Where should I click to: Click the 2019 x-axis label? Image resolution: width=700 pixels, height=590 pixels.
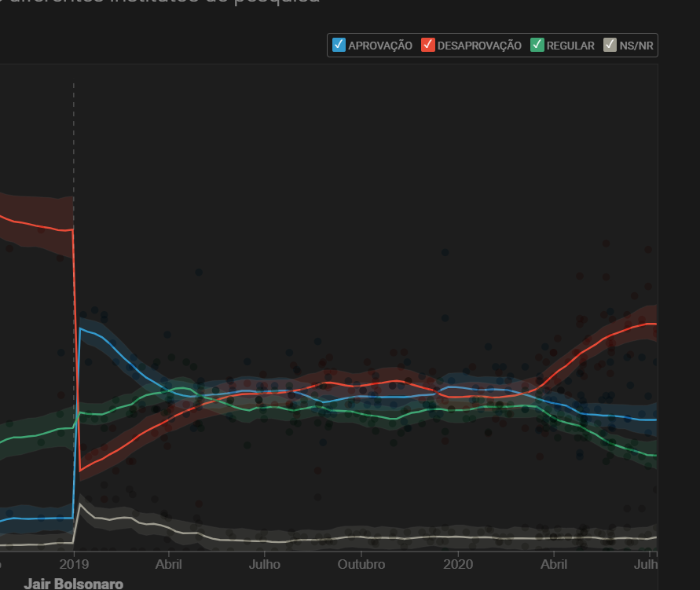(74, 564)
